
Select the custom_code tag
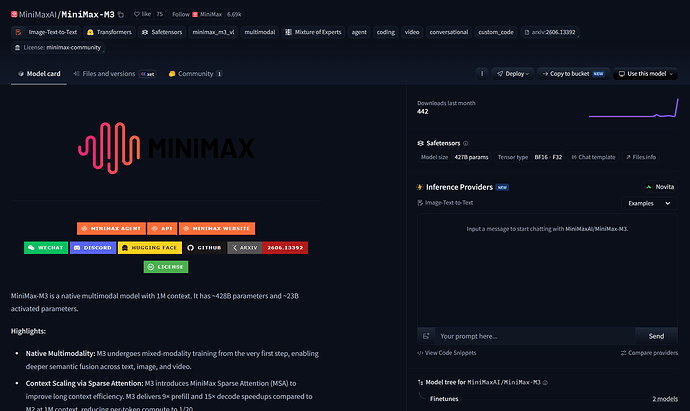[x=496, y=32]
